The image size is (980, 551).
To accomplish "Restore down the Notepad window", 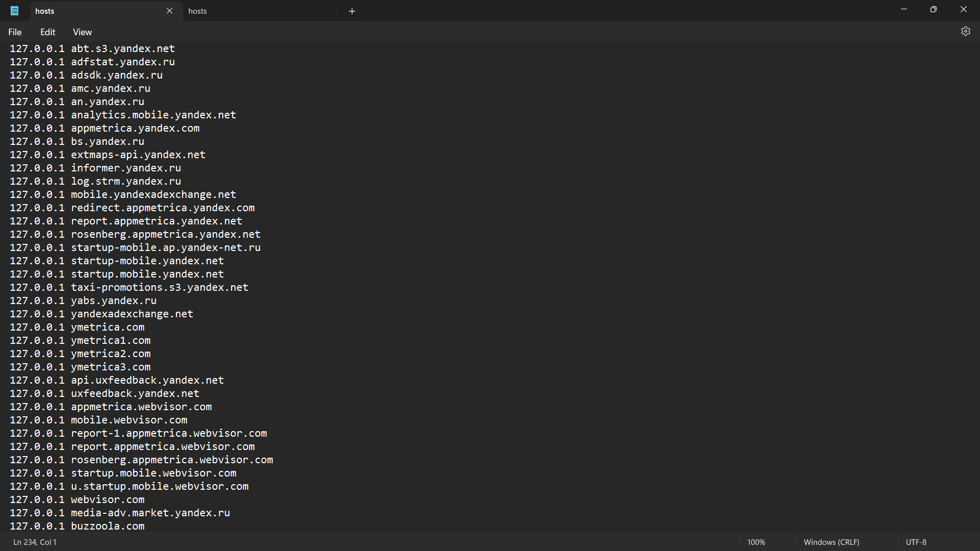I will [x=934, y=9].
